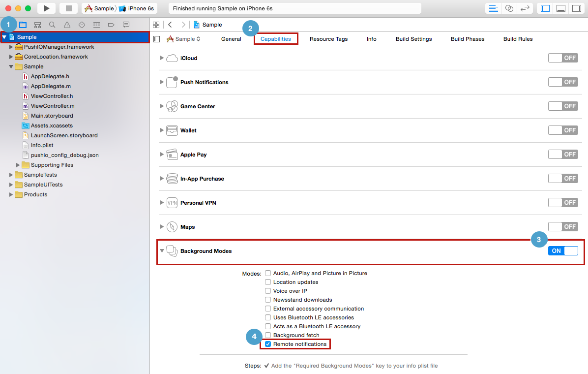This screenshot has height=374, width=588.
Task: Show the Version editor
Action: [x=525, y=8]
